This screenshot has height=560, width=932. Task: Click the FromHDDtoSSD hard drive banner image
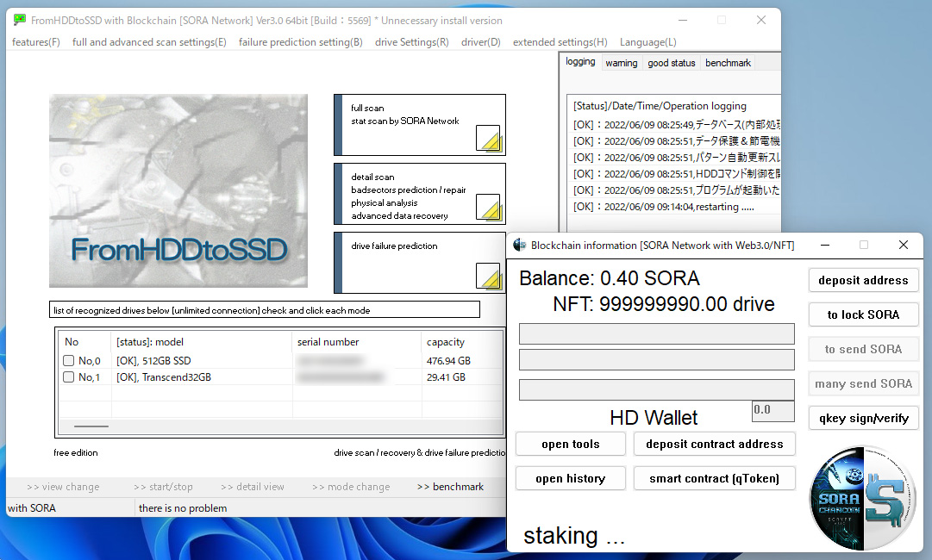pyautogui.click(x=178, y=190)
